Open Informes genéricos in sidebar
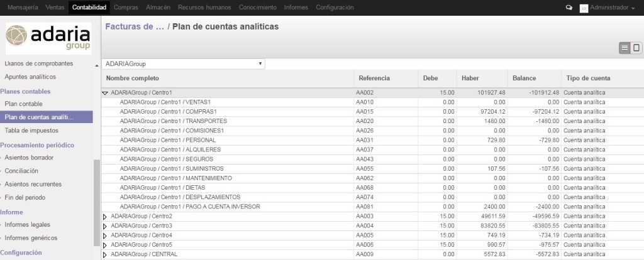The height and width of the screenshot is (260, 644). point(31,238)
